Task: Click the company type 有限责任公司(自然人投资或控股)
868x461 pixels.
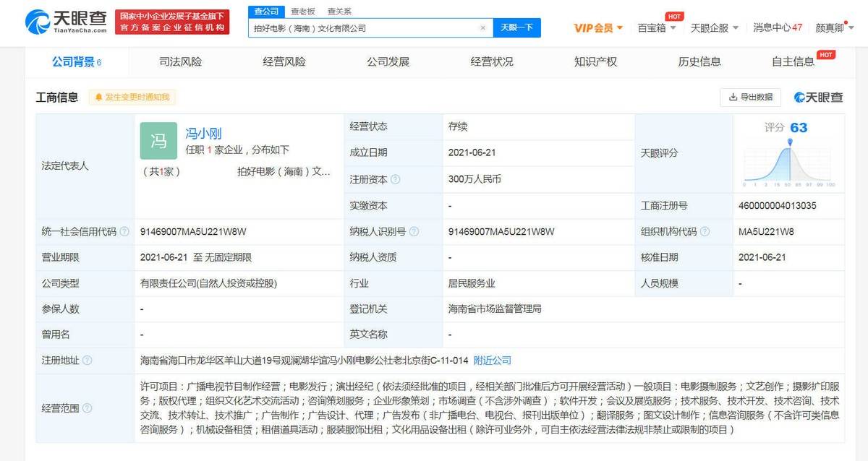Action: 208,283
